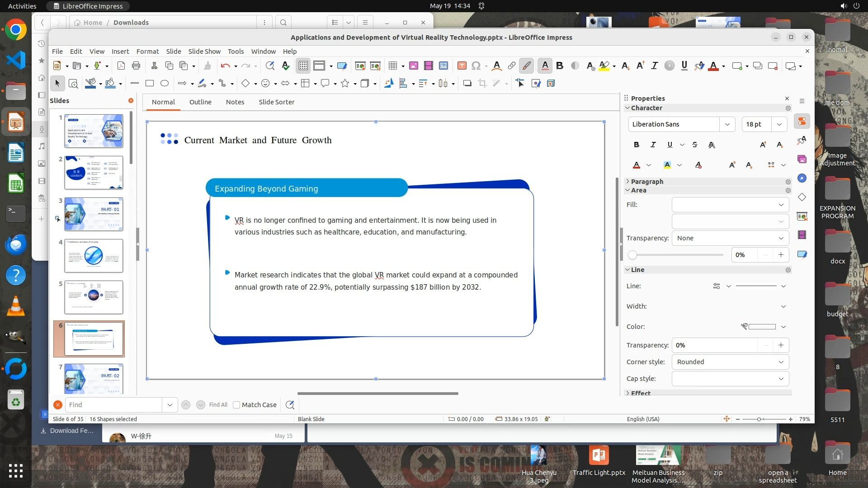Image resolution: width=868 pixels, height=488 pixels.
Task: Click the Insert Text Box icon
Action: pyautogui.click(x=462, y=66)
